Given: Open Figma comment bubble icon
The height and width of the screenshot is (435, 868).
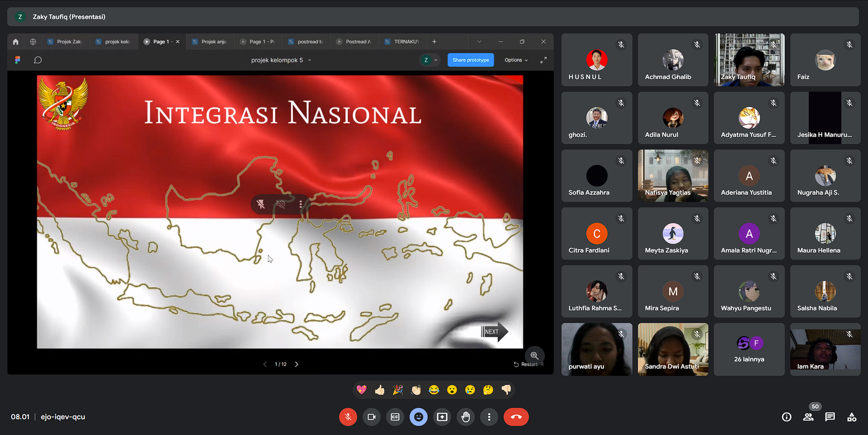Looking at the screenshot, I should [x=38, y=60].
